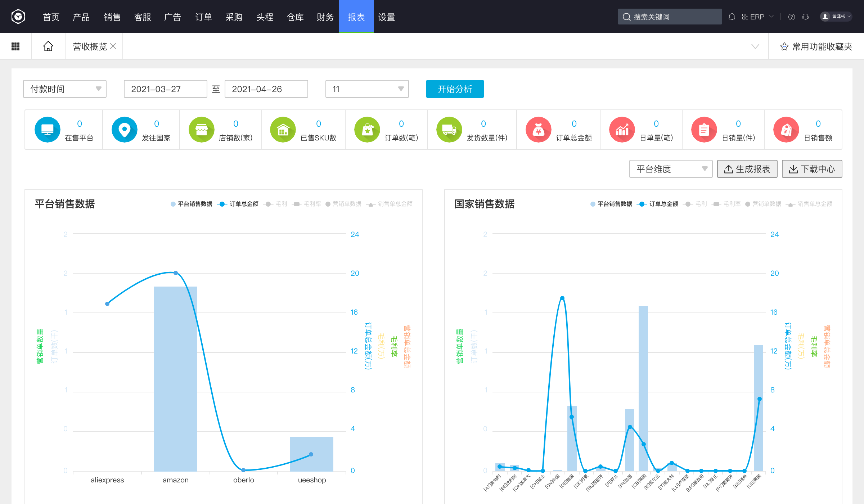Open the 财务 menu
The height and width of the screenshot is (504, 864).
coord(325,17)
